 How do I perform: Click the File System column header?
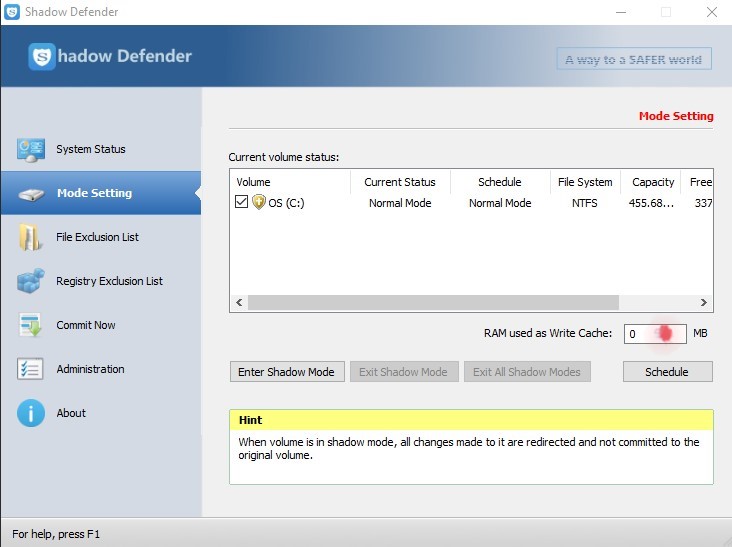click(585, 182)
